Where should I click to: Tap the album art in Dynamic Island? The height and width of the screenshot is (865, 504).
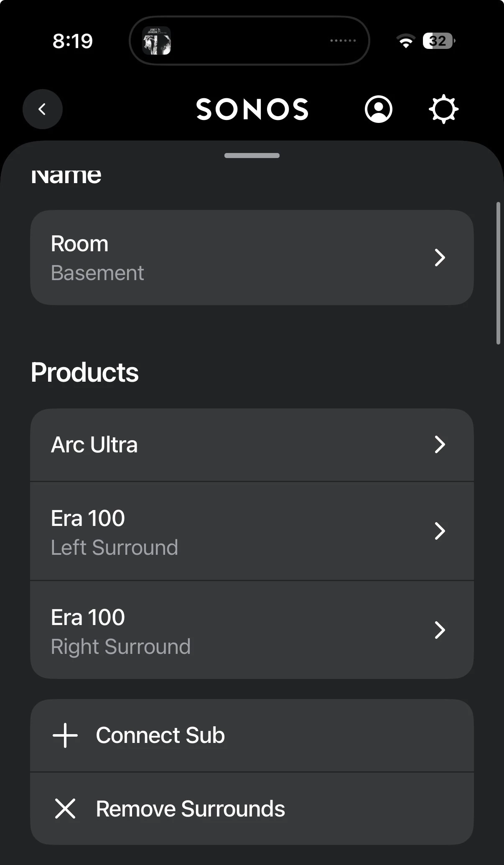coord(157,41)
